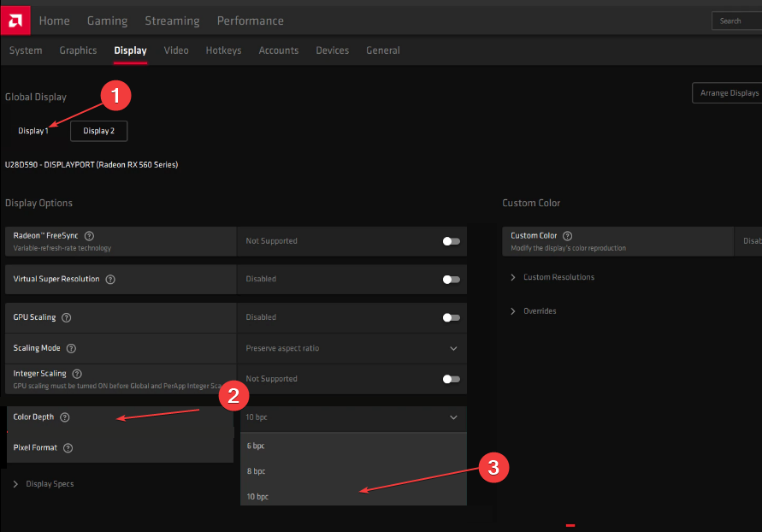Switch to Graphics settings tab
The image size is (762, 532).
78,50
